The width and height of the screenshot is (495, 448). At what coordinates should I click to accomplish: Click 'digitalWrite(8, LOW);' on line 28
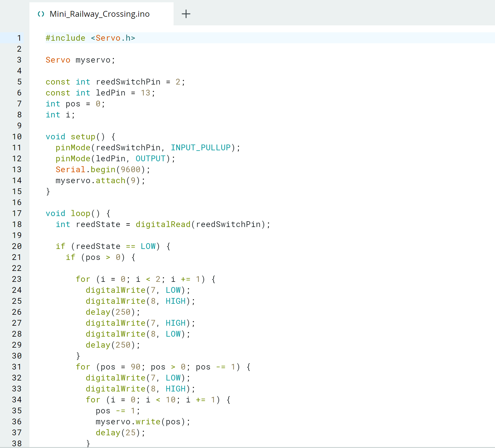pyautogui.click(x=138, y=334)
